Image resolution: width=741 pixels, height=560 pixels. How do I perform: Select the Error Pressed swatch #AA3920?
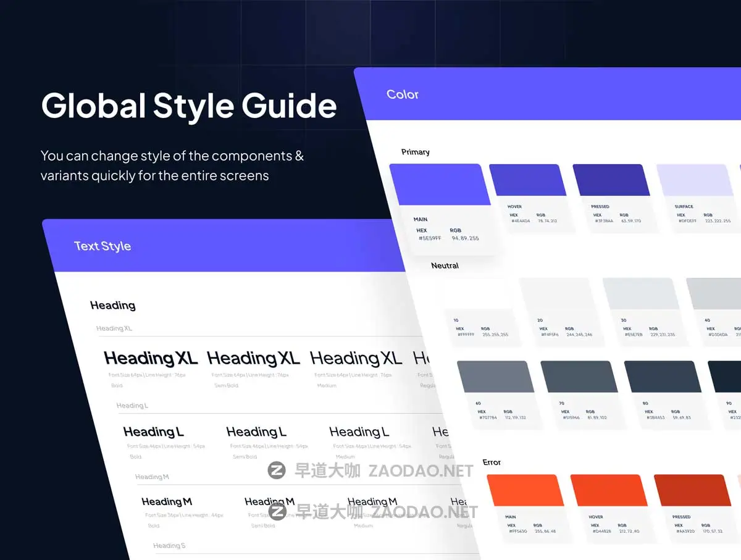(x=692, y=490)
